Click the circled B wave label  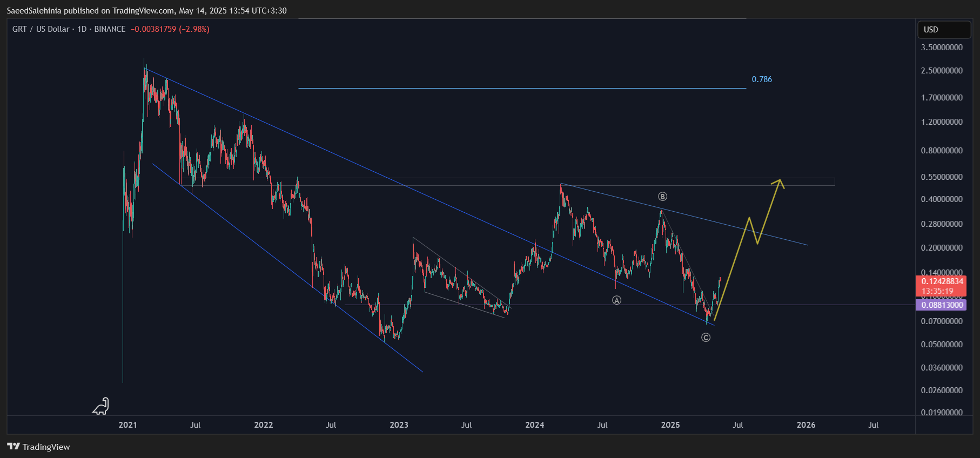(662, 197)
